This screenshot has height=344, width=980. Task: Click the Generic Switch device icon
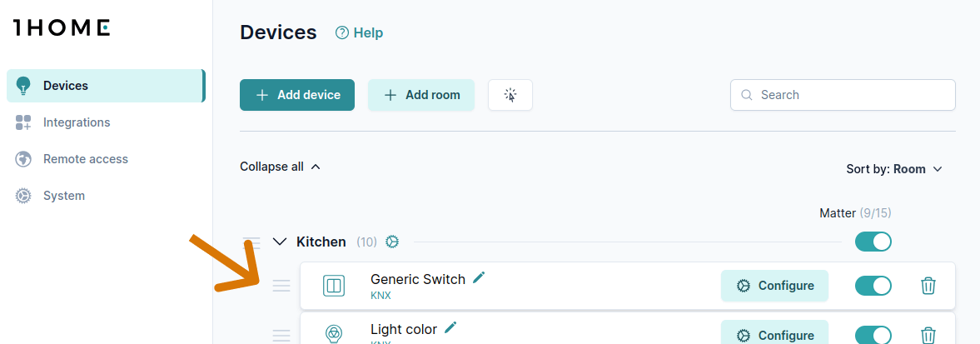click(x=334, y=286)
